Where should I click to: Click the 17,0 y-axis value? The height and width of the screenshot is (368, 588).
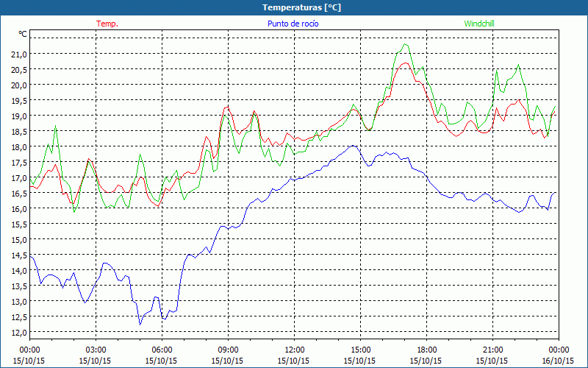pyautogui.click(x=19, y=177)
